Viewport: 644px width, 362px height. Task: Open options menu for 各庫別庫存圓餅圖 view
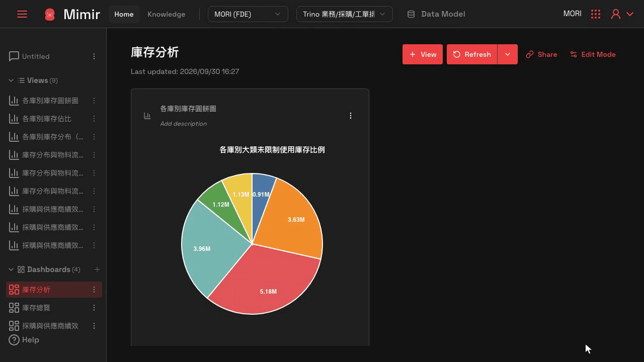pos(94,101)
